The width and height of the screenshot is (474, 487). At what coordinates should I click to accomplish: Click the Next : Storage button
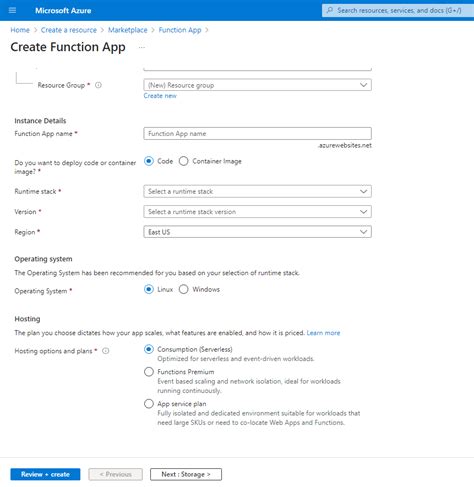(186, 474)
